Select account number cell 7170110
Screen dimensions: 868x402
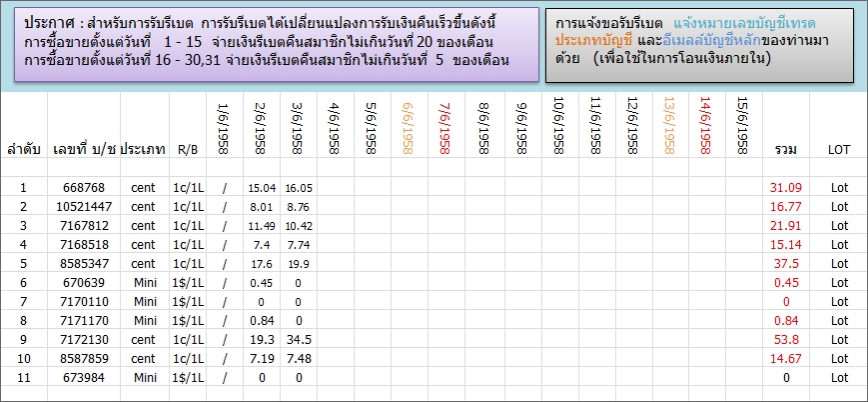(x=84, y=302)
